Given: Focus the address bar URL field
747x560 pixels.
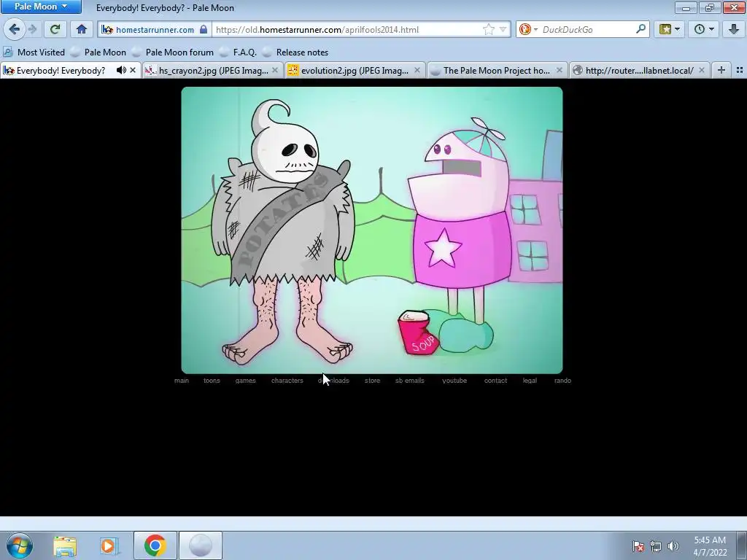Looking at the screenshot, I should [x=348, y=29].
